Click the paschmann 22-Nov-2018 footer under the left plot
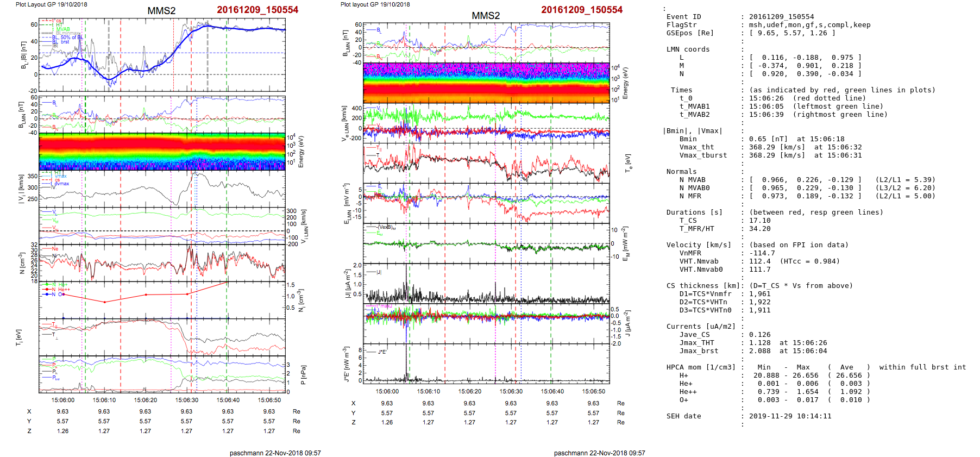Image resolution: width=980 pixels, height=457 pixels. 275,453
